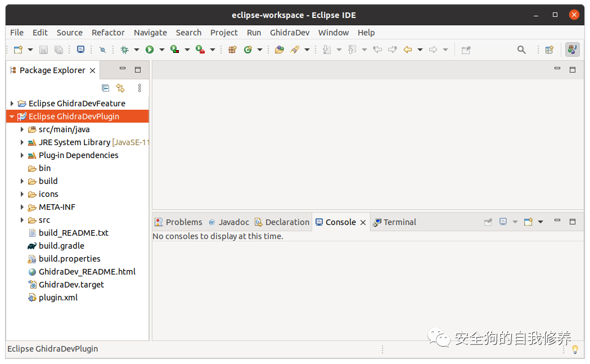Screen dimensions: 590x364
Task: Click the Forward navigation arrow
Action: [433, 50]
